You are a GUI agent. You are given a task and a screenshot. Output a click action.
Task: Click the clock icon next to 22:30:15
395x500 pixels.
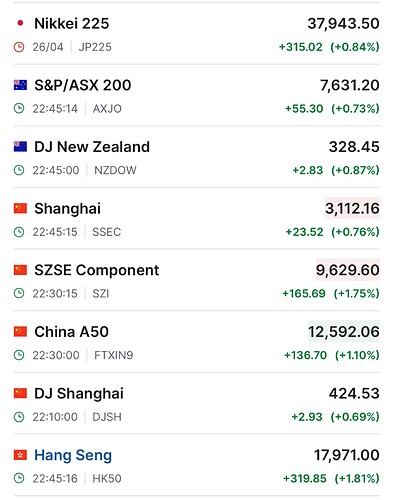pyautogui.click(x=19, y=294)
